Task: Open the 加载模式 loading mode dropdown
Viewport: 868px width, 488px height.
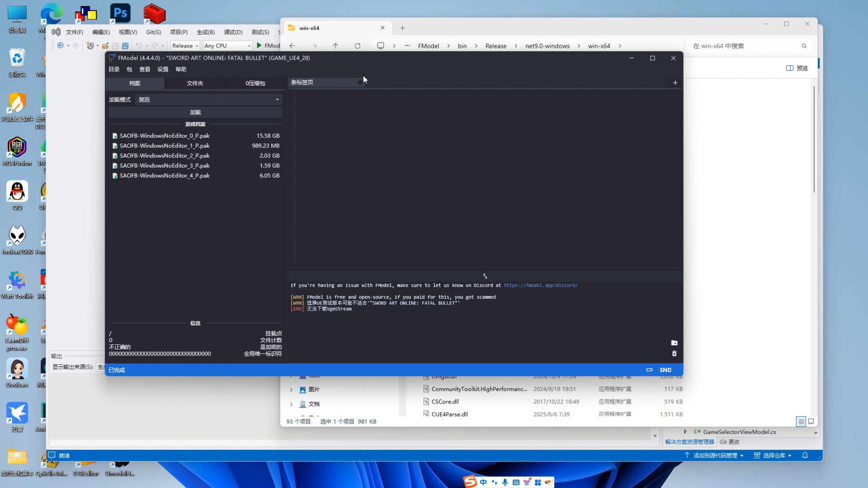Action: 208,99
